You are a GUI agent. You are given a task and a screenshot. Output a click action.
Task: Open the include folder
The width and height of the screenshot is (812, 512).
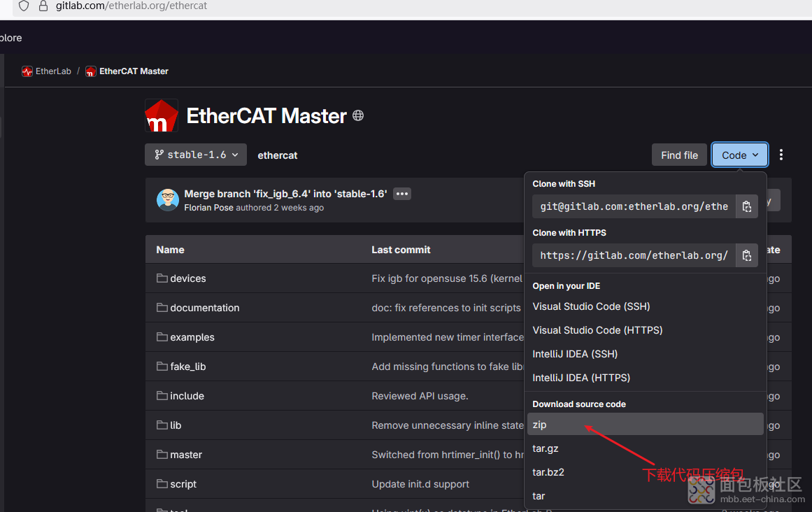tap(187, 396)
